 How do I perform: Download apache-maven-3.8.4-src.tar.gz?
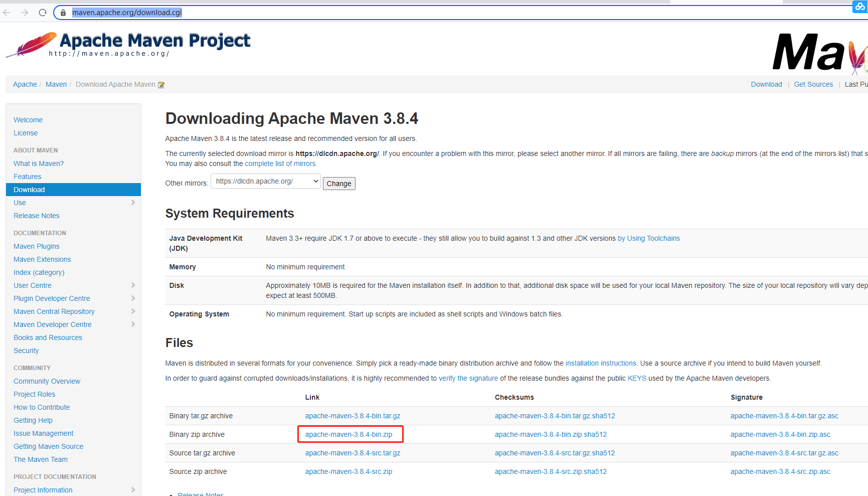353,453
